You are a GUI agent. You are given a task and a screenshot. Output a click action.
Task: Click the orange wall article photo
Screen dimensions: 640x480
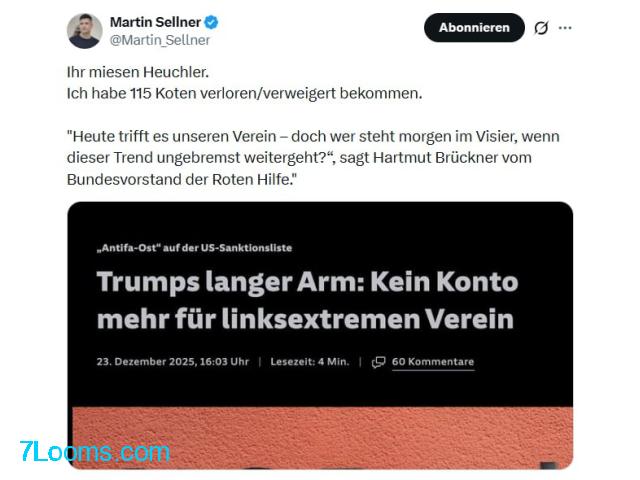322,438
